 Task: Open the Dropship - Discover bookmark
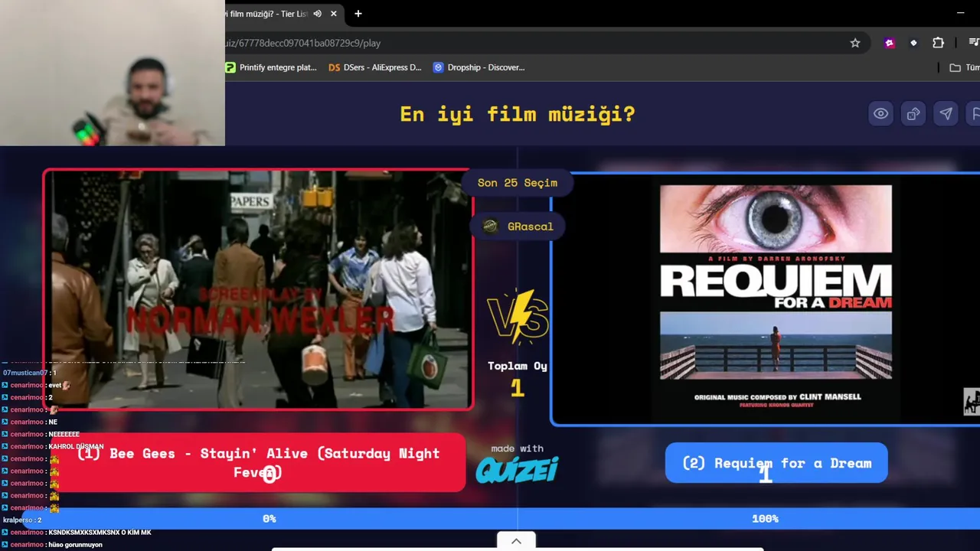point(479,67)
